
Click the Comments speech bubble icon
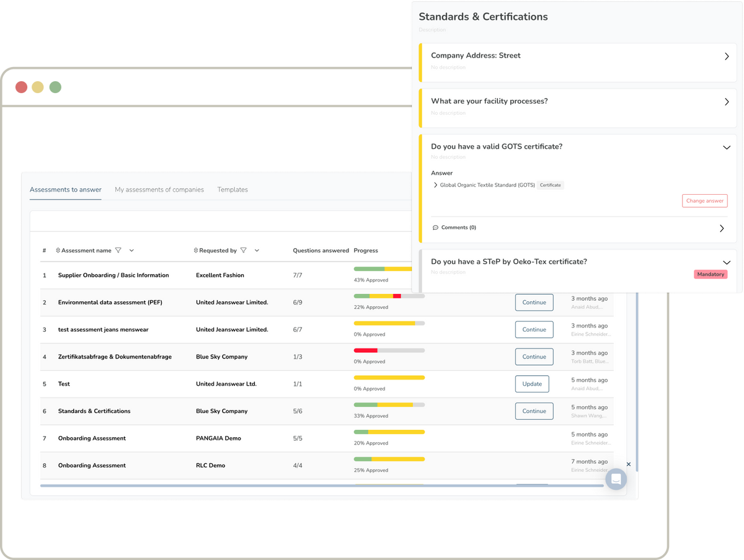coord(435,228)
